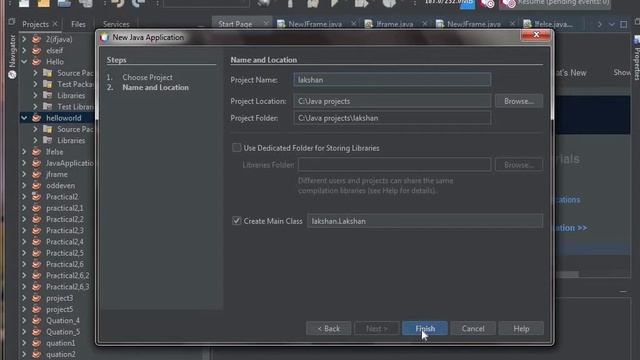Expand the jframe project node

click(x=24, y=174)
